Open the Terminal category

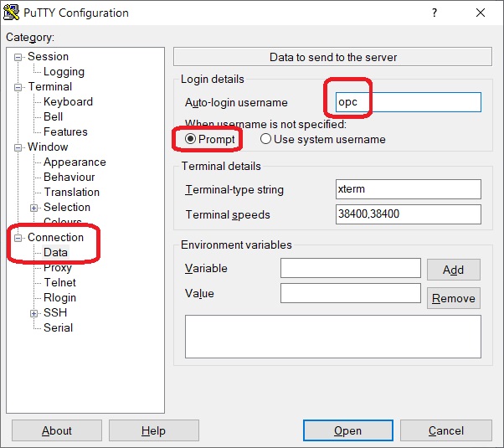coord(50,86)
